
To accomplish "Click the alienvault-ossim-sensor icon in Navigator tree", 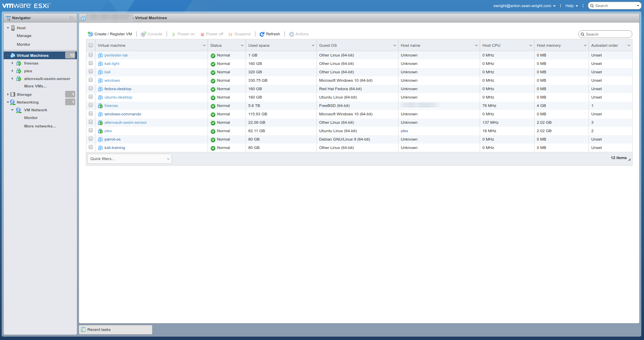I will pyautogui.click(x=19, y=79).
